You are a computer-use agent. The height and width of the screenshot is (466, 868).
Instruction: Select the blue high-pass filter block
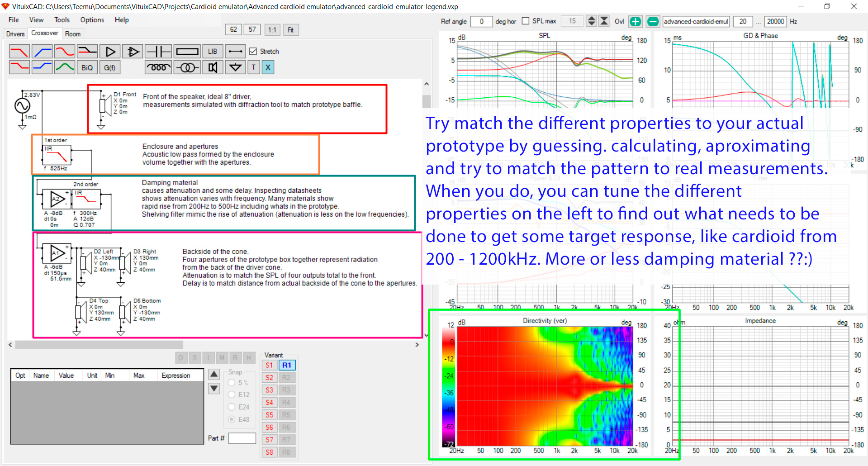[x=42, y=52]
